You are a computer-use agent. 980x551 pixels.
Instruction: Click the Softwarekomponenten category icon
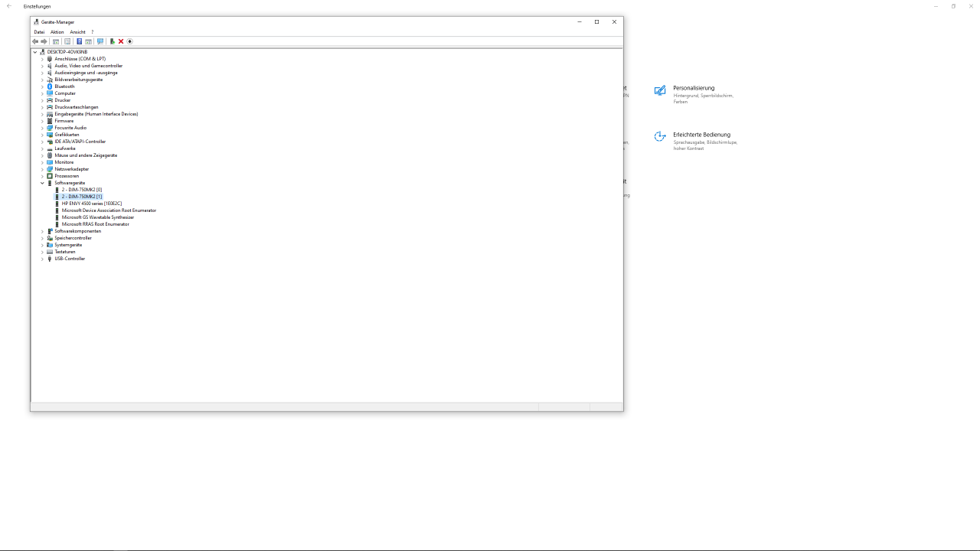point(50,231)
